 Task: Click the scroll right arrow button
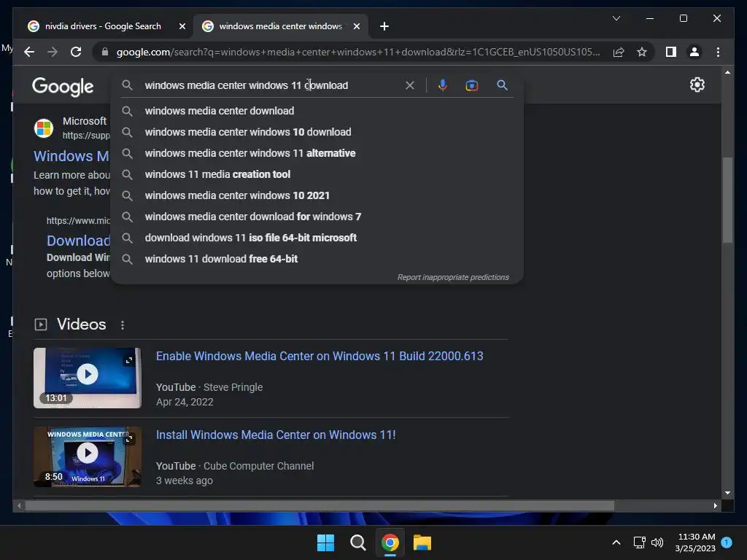(715, 506)
